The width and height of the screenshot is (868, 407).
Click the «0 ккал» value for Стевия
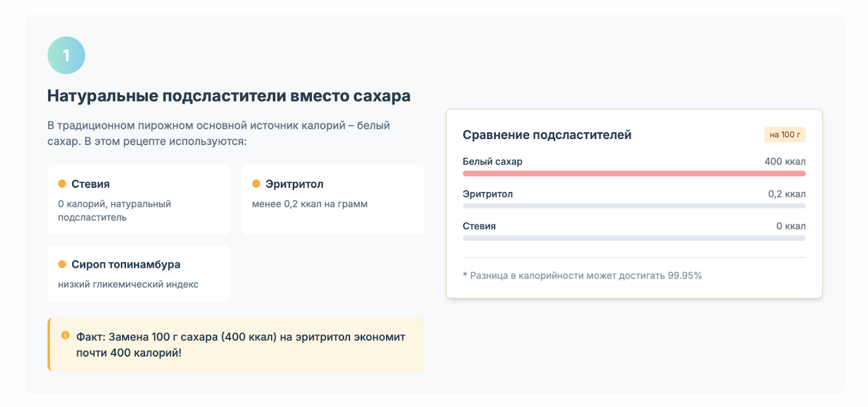pos(790,226)
